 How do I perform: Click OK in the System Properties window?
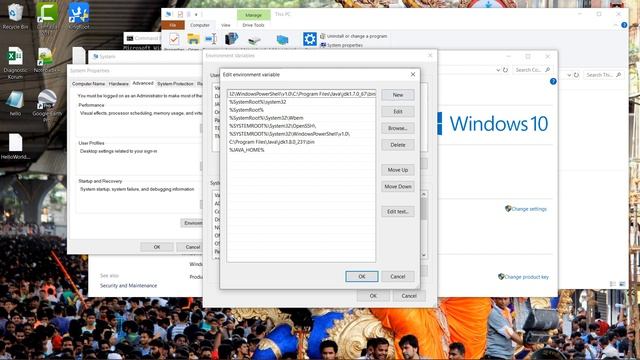pos(157,247)
